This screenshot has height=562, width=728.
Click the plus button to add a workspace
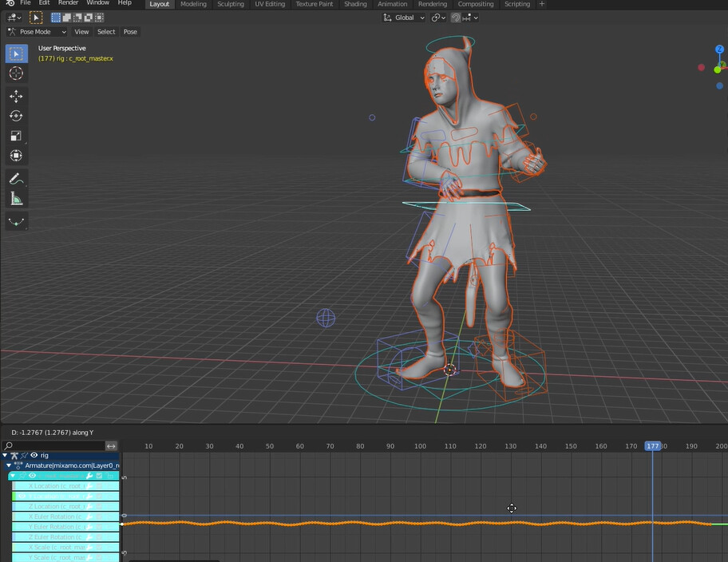click(542, 4)
